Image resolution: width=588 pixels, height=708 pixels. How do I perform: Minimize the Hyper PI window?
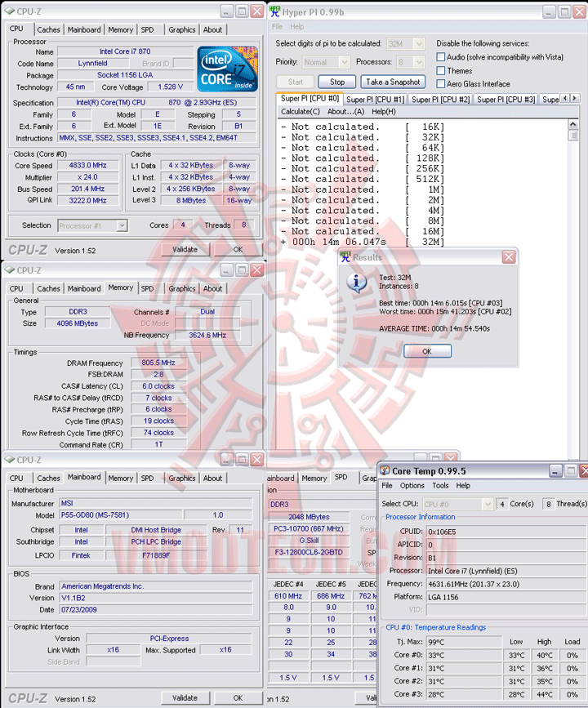coord(549,11)
